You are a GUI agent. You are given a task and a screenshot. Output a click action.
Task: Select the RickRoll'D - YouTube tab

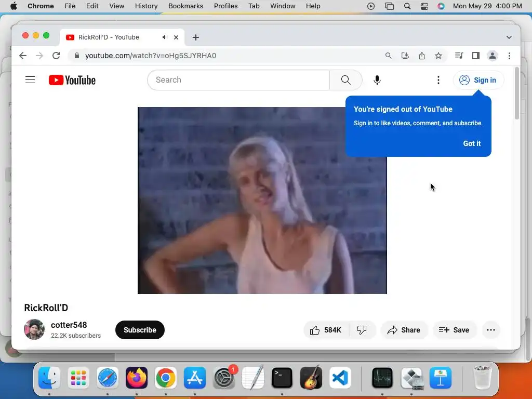click(x=122, y=37)
